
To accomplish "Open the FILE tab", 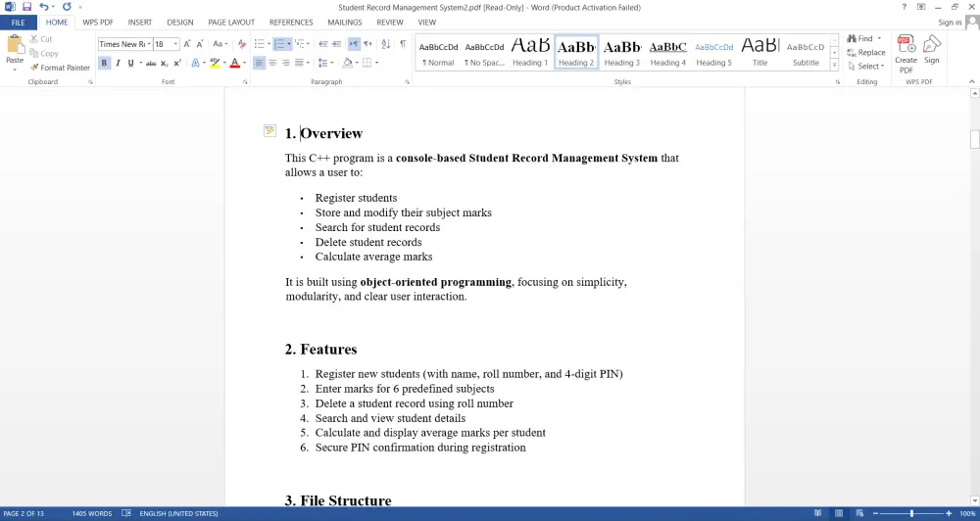I will [x=18, y=23].
